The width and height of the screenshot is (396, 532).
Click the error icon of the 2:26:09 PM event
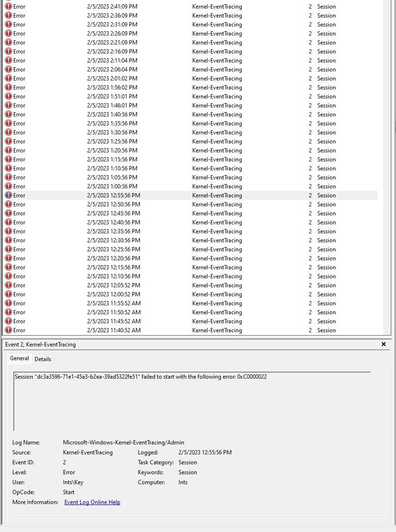point(9,33)
